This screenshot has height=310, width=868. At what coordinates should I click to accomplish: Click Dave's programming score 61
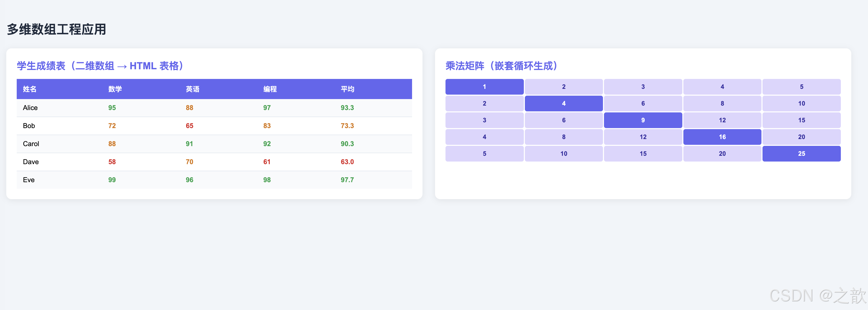267,162
